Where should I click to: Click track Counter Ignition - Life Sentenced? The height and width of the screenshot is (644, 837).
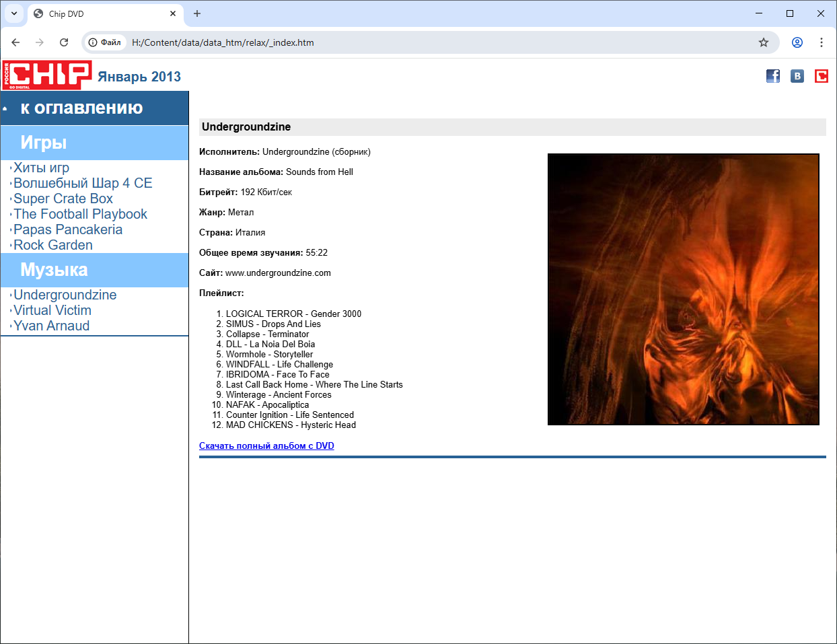[290, 415]
